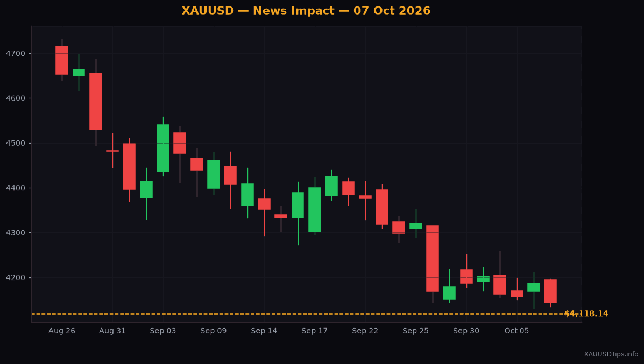Click the $4,118.14 price label
644x364 pixels.
coord(586,313)
